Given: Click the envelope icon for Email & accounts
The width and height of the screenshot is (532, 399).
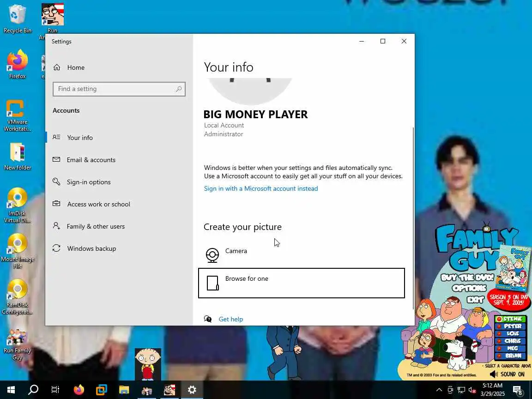Looking at the screenshot, I should coord(56,159).
